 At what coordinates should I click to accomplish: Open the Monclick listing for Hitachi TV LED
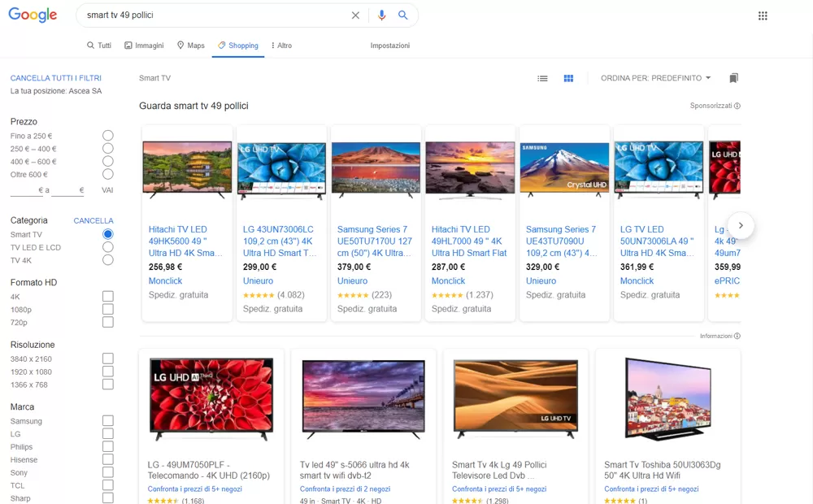click(165, 280)
